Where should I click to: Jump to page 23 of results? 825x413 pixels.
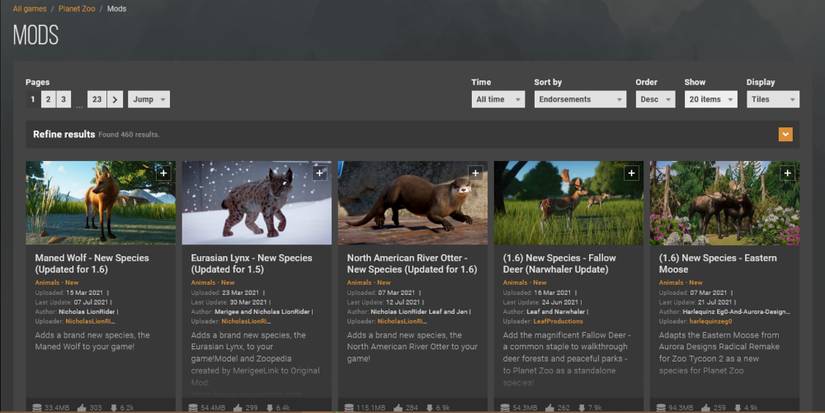click(x=96, y=99)
